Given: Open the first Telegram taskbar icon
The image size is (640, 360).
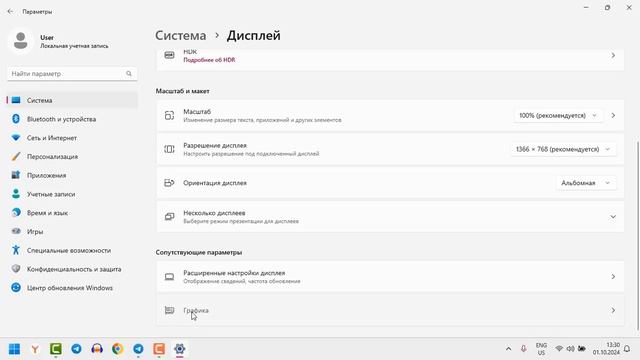Looking at the screenshot, I should (76, 349).
